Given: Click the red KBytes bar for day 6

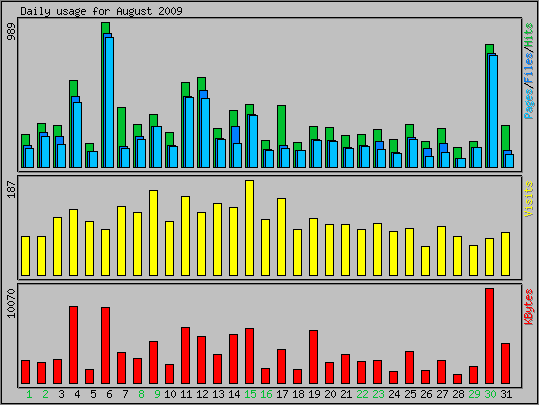Looking at the screenshot, I should tap(106, 346).
